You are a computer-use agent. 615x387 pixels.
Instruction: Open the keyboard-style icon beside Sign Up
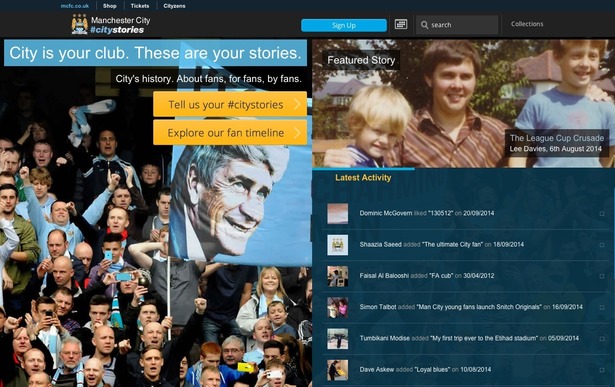401,24
